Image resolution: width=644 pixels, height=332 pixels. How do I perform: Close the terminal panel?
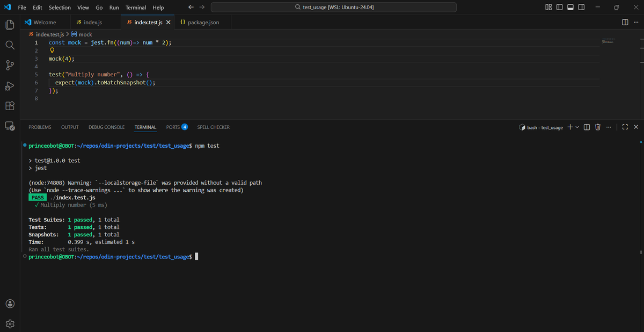(636, 127)
